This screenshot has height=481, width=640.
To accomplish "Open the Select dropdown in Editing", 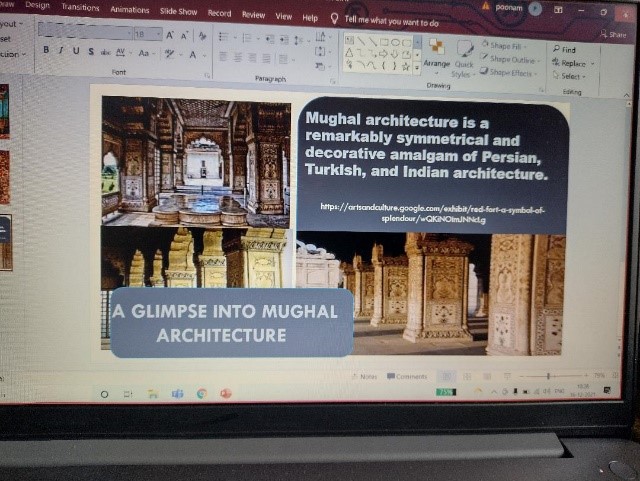I will pyautogui.click(x=569, y=76).
